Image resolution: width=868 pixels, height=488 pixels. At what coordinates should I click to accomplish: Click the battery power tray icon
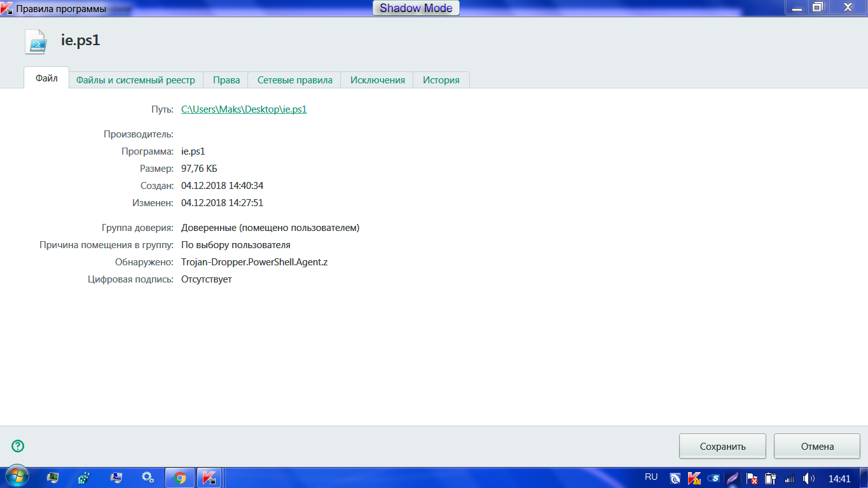pyautogui.click(x=770, y=478)
